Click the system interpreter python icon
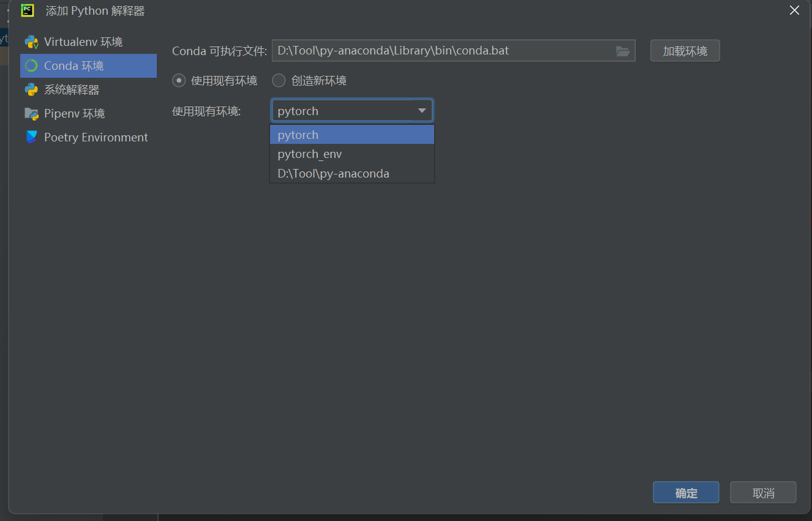This screenshot has width=812, height=521. pos(31,90)
